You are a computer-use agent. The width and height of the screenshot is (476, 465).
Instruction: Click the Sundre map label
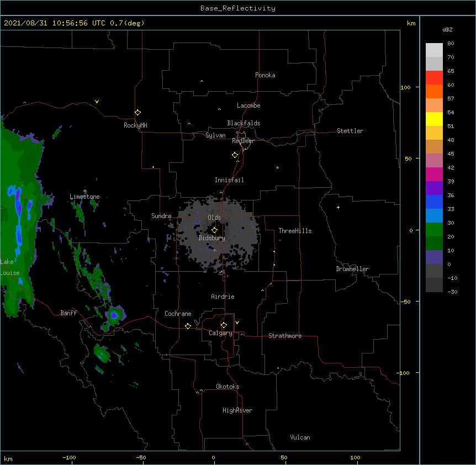[161, 216]
